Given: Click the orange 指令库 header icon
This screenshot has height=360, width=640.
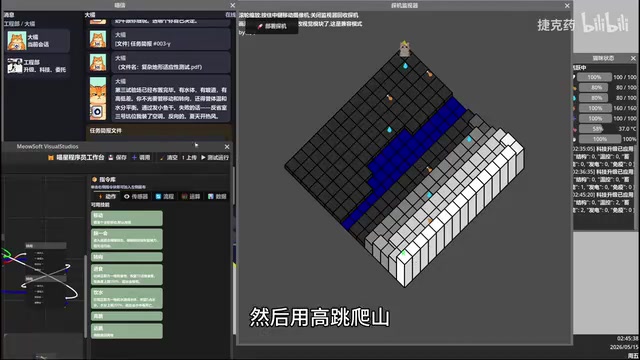Looking at the screenshot, I should tap(94, 179).
